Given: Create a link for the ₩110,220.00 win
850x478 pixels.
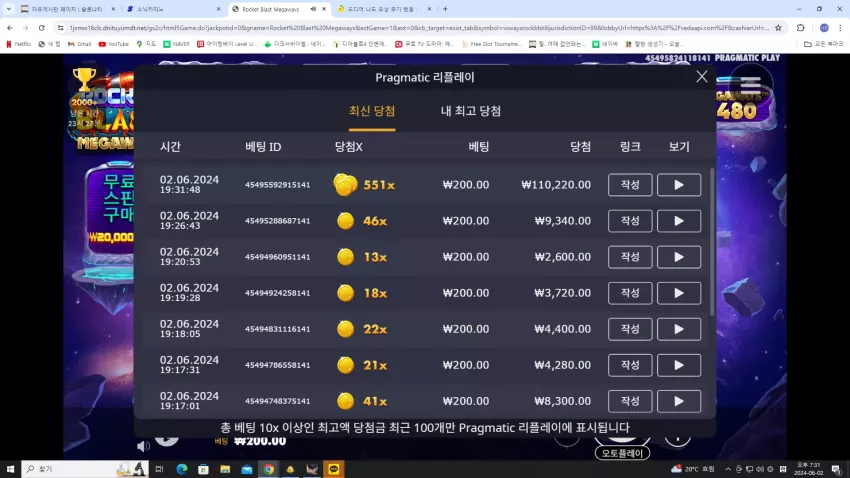Looking at the screenshot, I should (x=630, y=185).
